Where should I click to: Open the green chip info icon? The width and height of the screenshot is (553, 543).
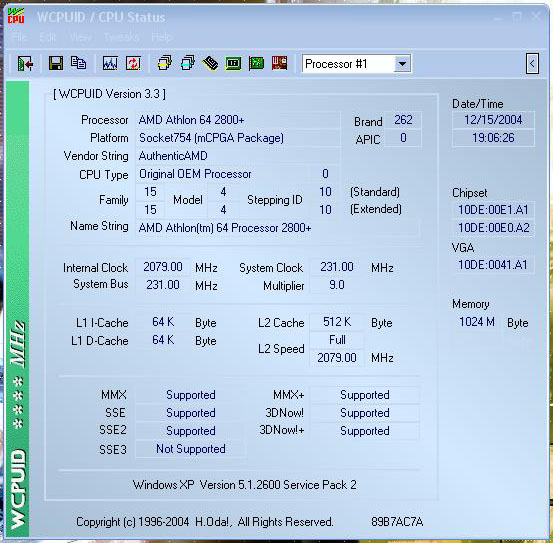pyautogui.click(x=233, y=63)
